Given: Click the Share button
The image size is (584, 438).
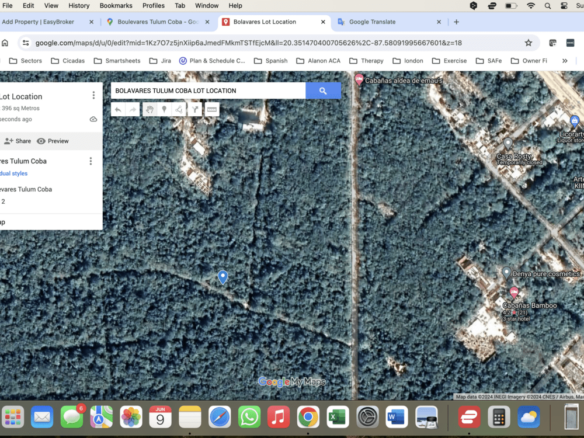Looking at the screenshot, I should pos(18,141).
